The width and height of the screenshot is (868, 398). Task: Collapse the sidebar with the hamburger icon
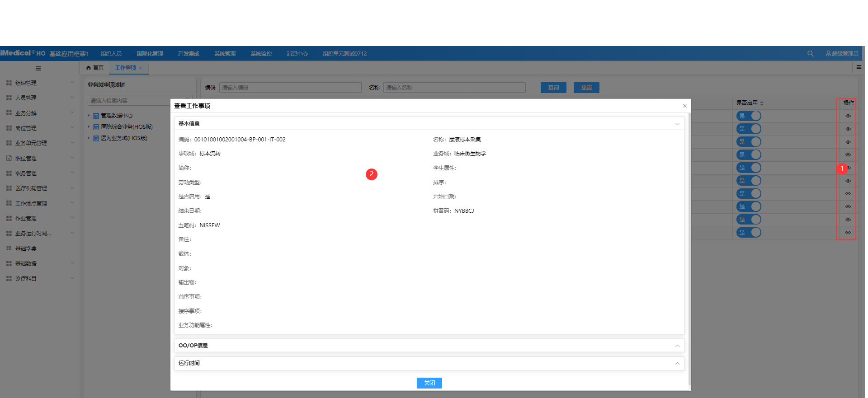tap(38, 68)
